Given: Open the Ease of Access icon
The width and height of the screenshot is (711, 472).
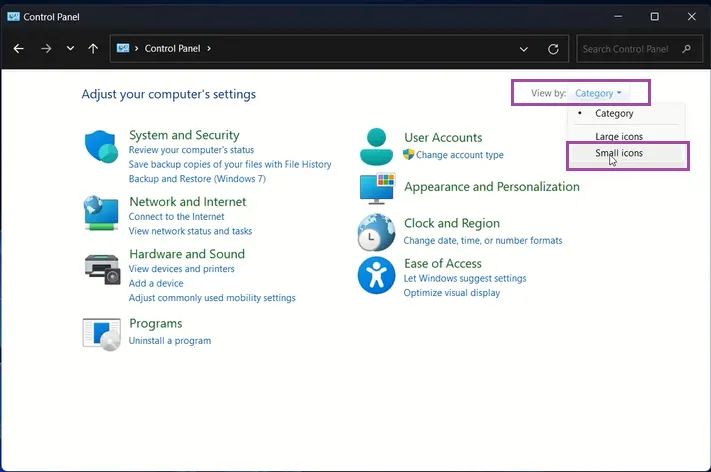Looking at the screenshot, I should pyautogui.click(x=376, y=275).
